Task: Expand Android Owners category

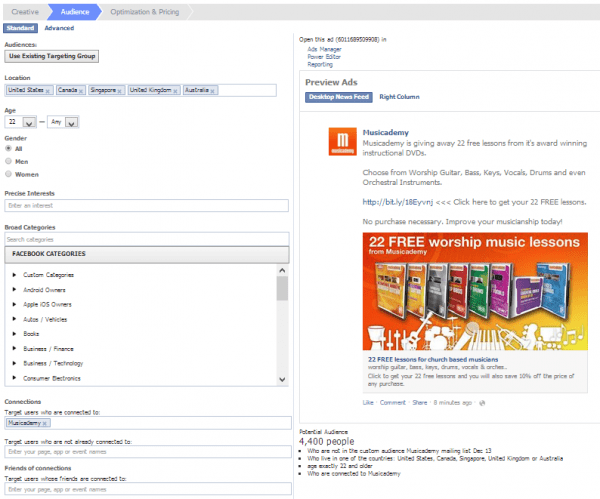Action: (14, 290)
